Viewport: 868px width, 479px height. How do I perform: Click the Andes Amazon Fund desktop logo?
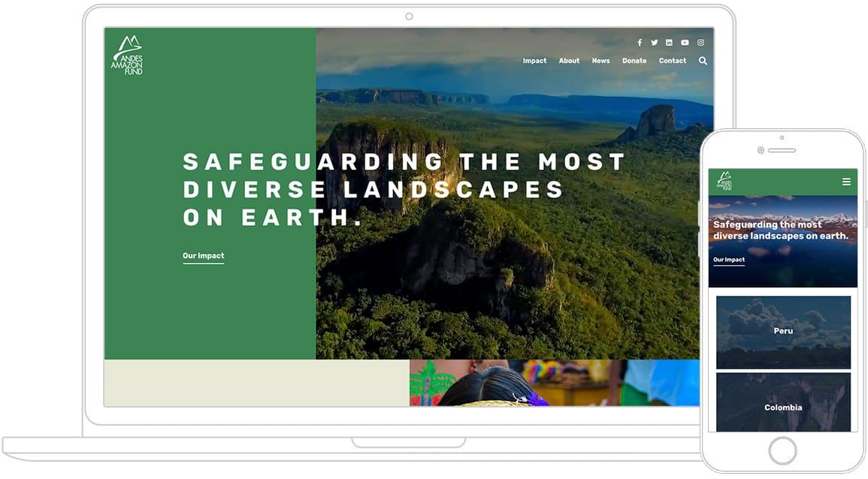(127, 56)
